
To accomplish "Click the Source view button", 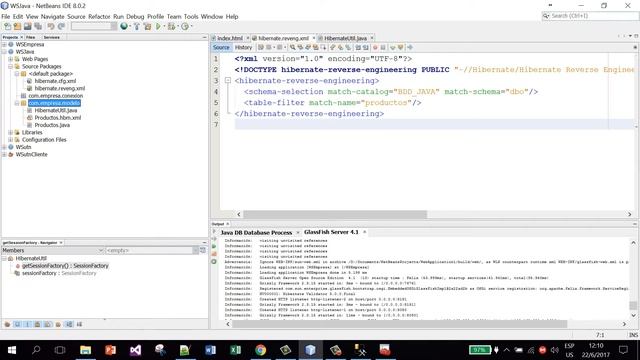I will point(221,47).
